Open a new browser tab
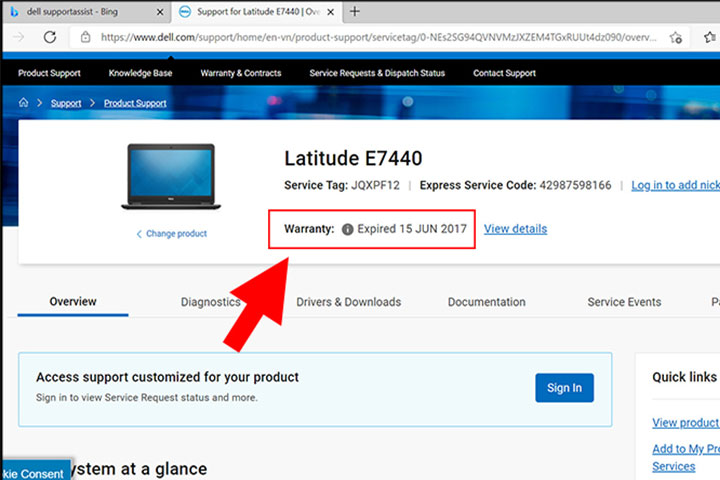This screenshot has width=720, height=480. click(354, 11)
